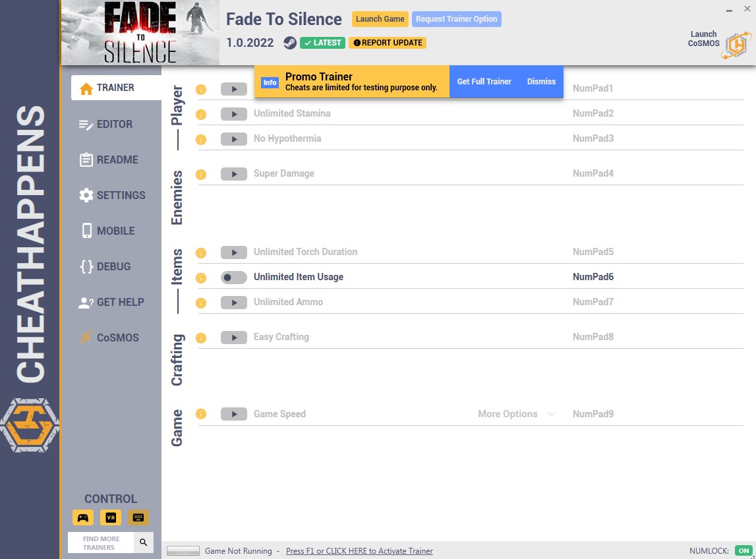Activate the Super Damage cheat play button
This screenshot has width=756, height=559.
pyautogui.click(x=234, y=173)
